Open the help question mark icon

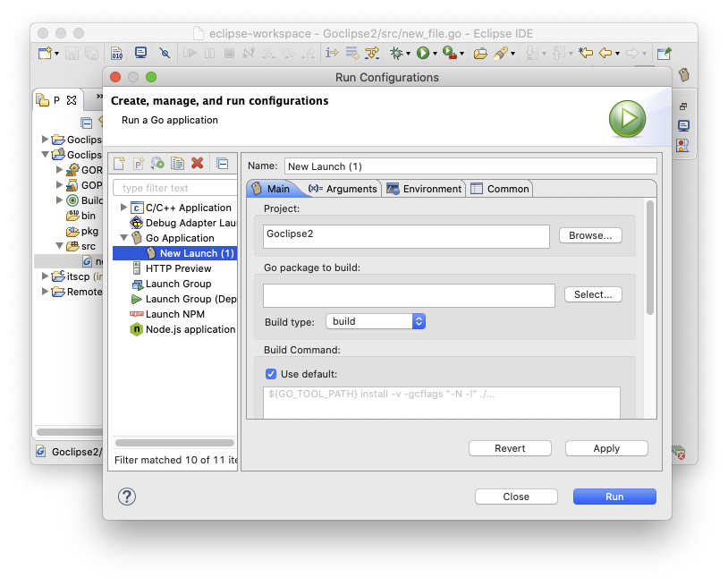tap(127, 497)
